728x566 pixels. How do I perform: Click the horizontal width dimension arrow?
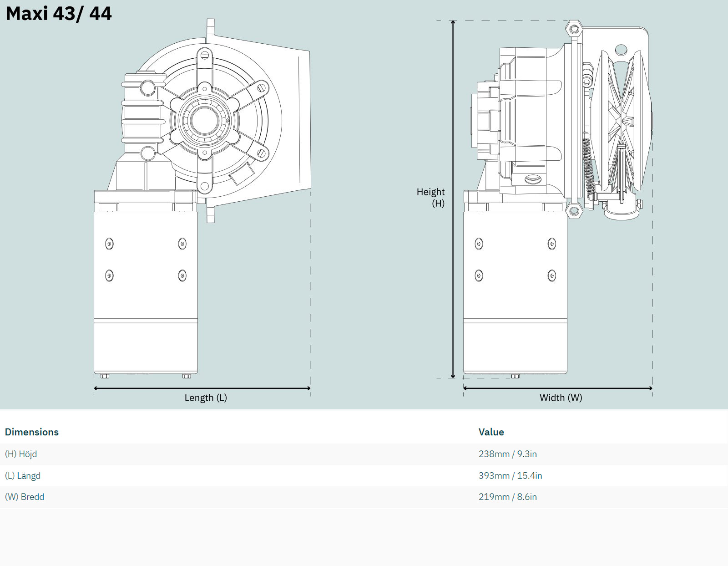coord(558,388)
